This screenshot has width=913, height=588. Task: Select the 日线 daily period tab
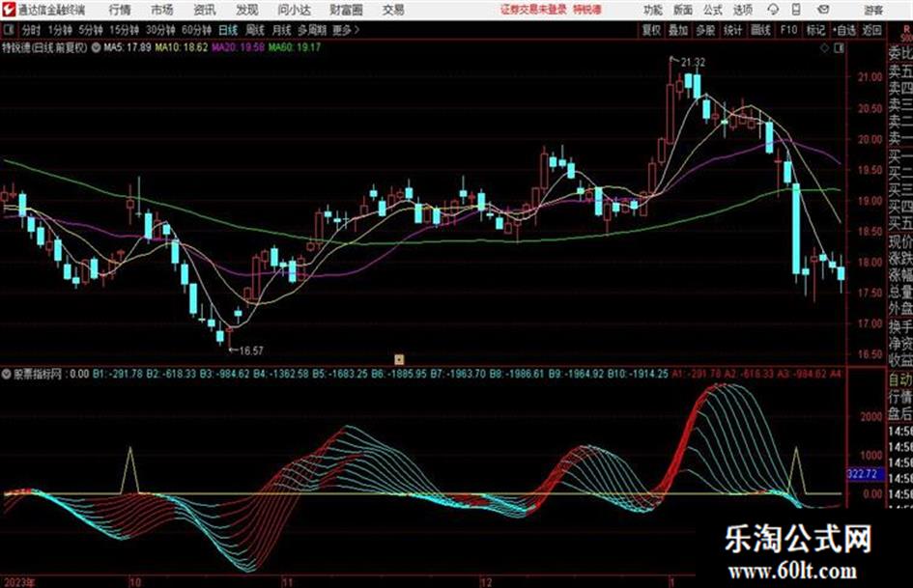(228, 30)
